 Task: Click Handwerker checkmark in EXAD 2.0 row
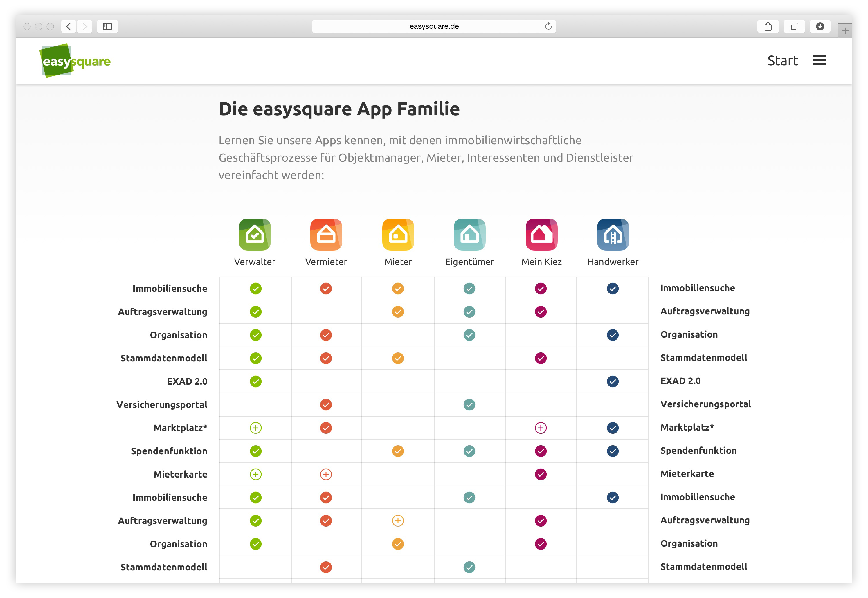tap(613, 381)
